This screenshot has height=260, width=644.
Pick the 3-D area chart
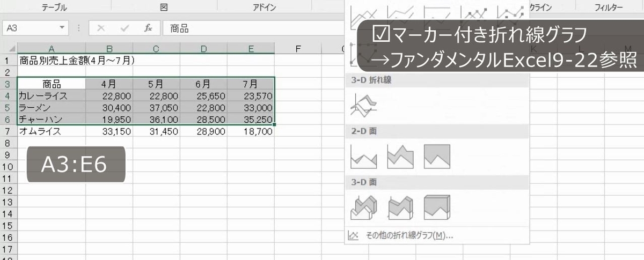tap(363, 207)
